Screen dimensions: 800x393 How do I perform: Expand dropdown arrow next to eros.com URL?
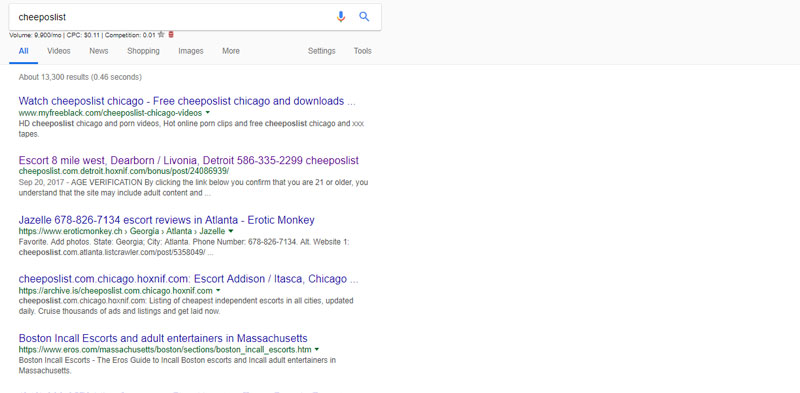pyautogui.click(x=317, y=350)
